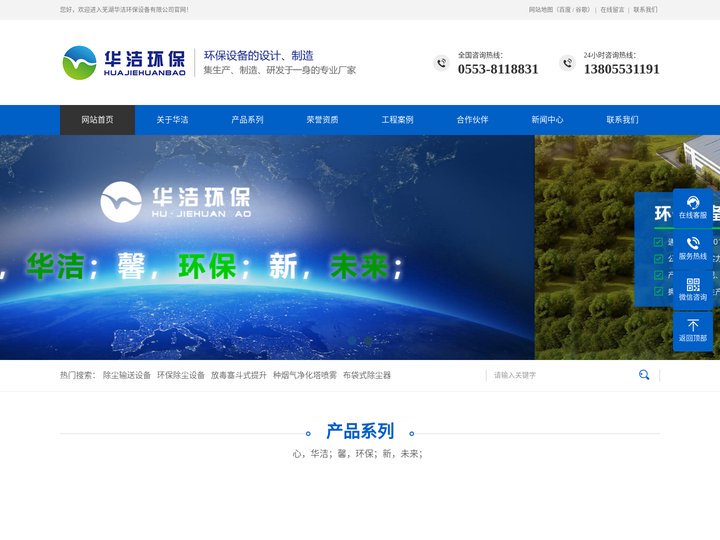Open the 荣誉资质 nav item

pos(322,120)
